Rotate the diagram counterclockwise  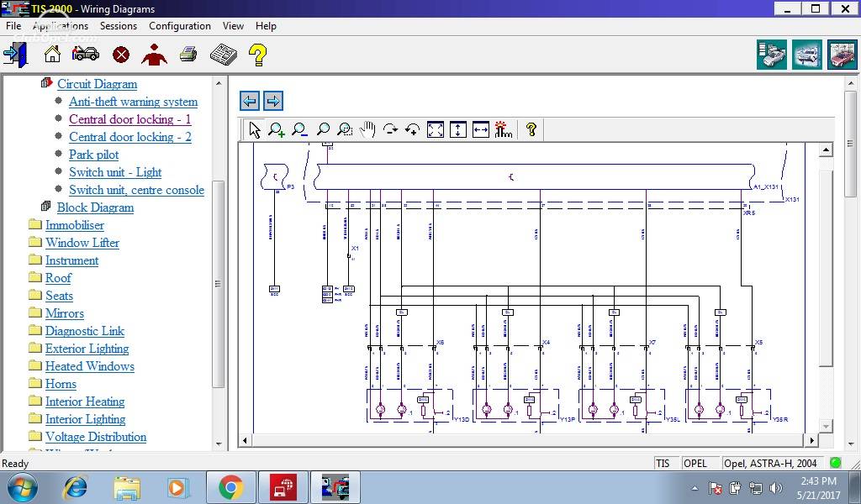tap(412, 130)
